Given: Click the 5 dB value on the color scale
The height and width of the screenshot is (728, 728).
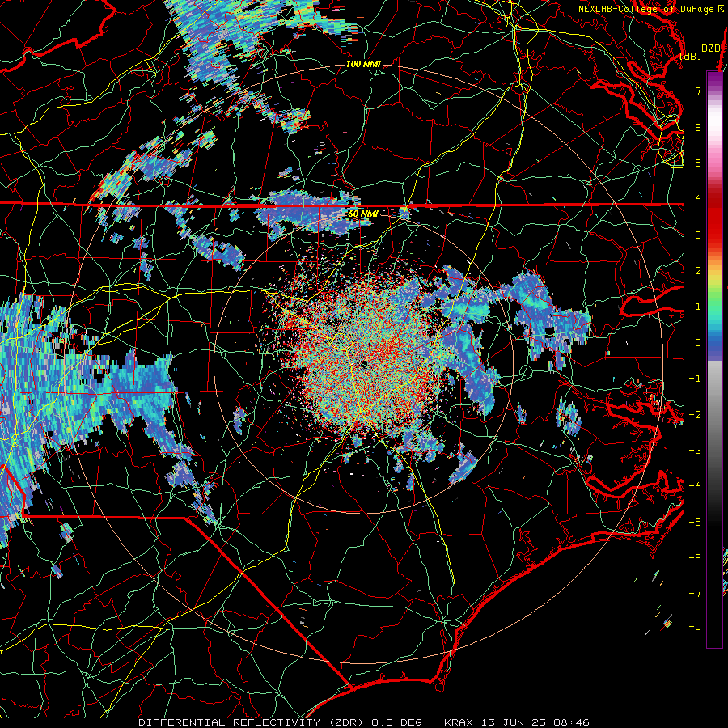Looking at the screenshot, I should pyautogui.click(x=698, y=163).
